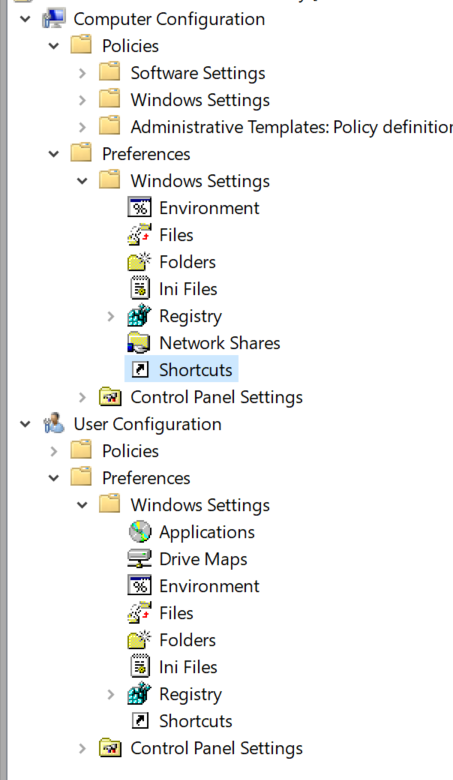Expand User Configuration Control Panel Settings
The image size is (453, 780).
(82, 748)
